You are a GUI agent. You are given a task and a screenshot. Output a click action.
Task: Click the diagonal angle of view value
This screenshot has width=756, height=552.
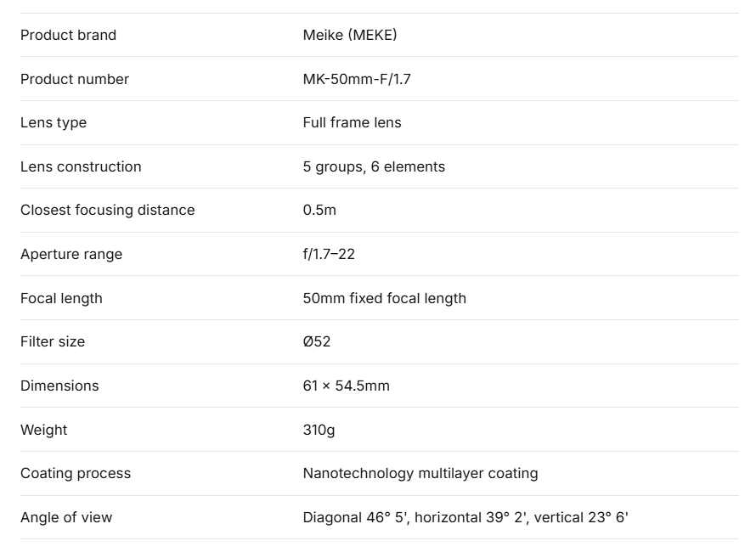356,517
